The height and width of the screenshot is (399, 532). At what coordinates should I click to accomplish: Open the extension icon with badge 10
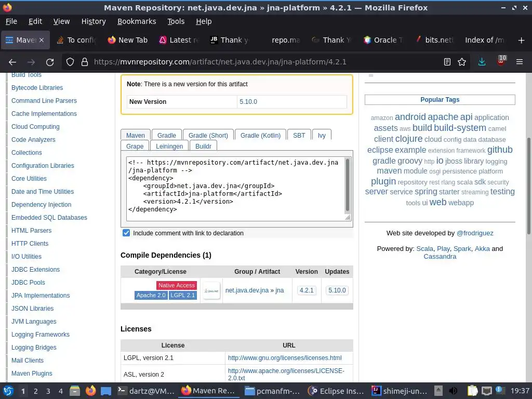(501, 61)
